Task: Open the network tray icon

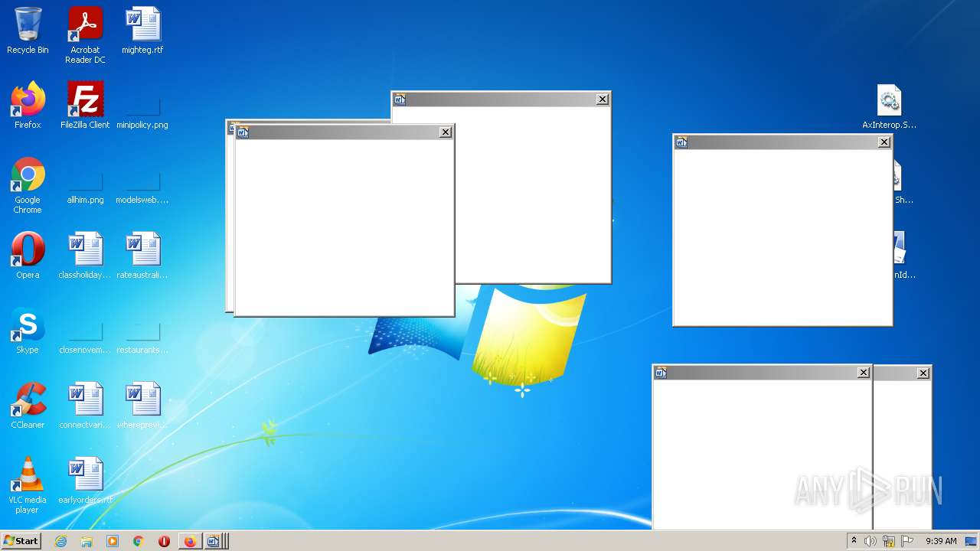Action: pyautogui.click(x=889, y=541)
